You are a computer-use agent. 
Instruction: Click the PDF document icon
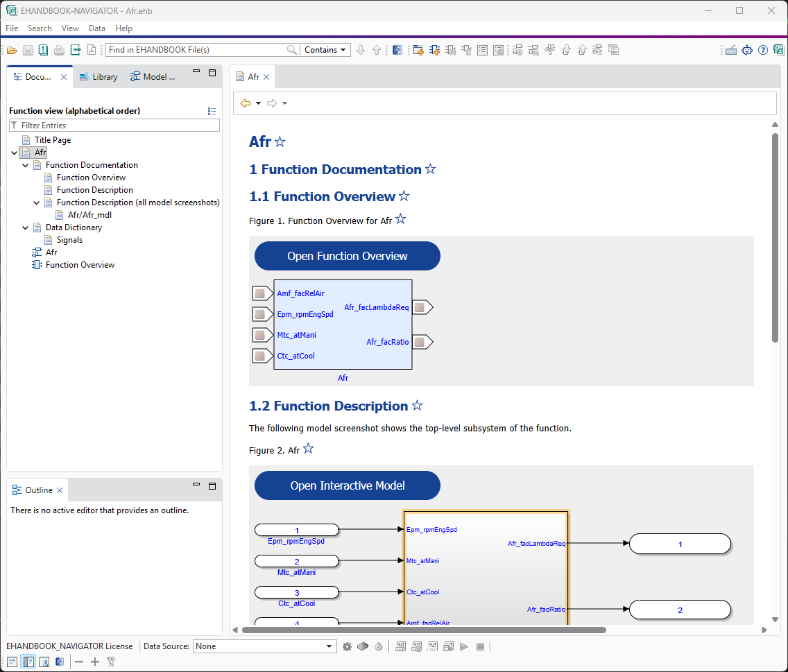point(92,50)
